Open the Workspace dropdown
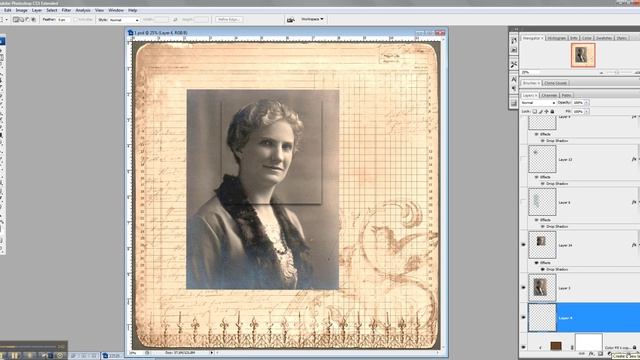 pos(312,19)
